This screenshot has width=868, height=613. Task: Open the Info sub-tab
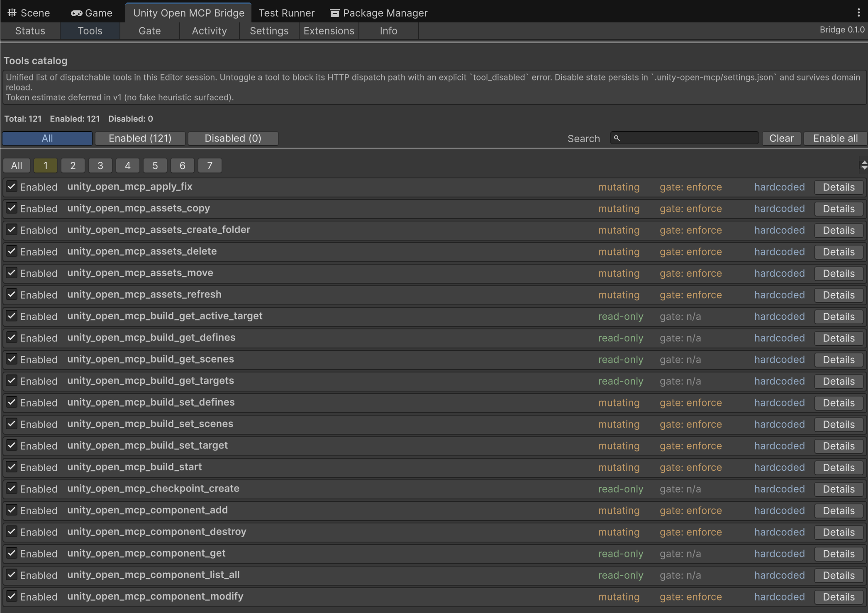[x=389, y=31]
